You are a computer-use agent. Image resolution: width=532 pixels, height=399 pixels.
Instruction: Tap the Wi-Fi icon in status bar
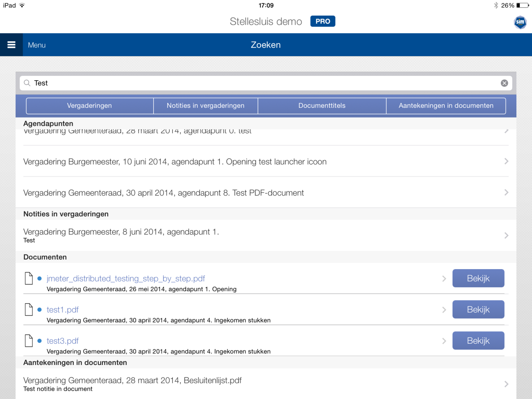pyautogui.click(x=22, y=5)
